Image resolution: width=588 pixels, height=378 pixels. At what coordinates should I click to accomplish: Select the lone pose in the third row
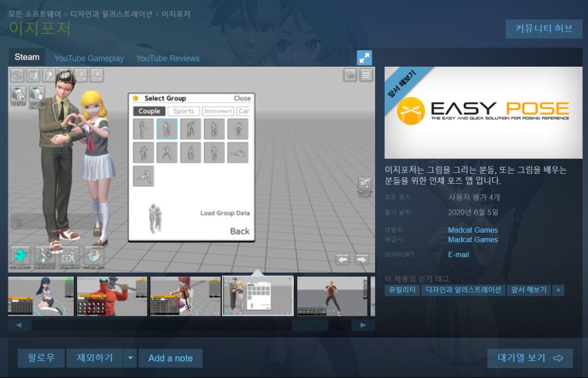click(x=143, y=176)
